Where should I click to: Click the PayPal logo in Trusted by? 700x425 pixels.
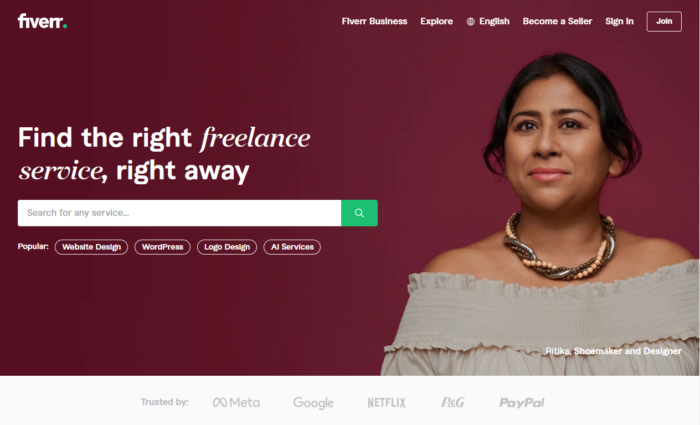[x=521, y=403]
